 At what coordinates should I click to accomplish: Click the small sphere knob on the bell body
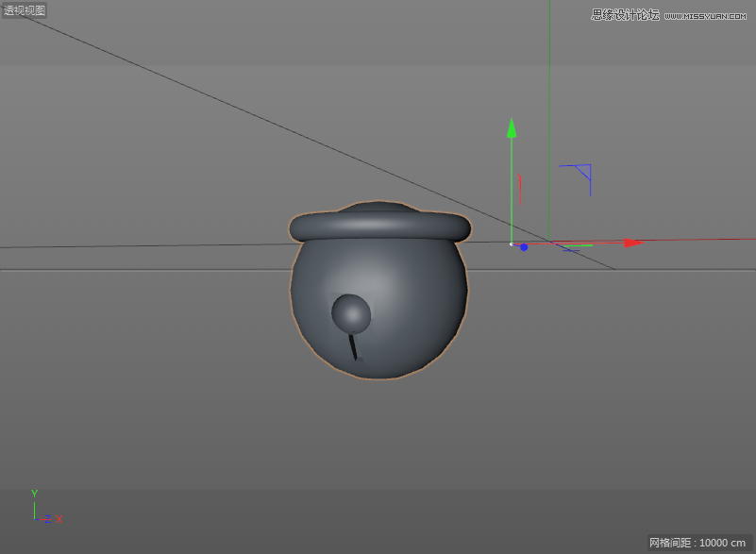[351, 314]
